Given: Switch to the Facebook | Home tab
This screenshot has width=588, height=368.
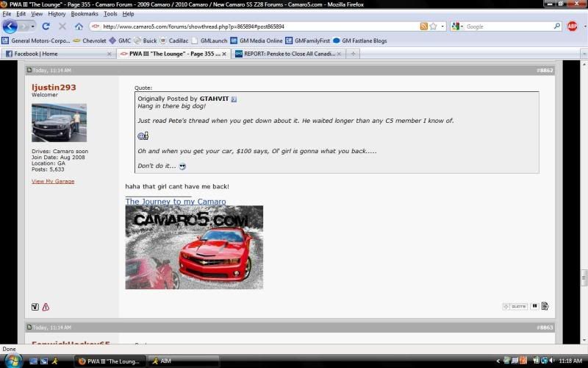Looking at the screenshot, I should click(55, 54).
